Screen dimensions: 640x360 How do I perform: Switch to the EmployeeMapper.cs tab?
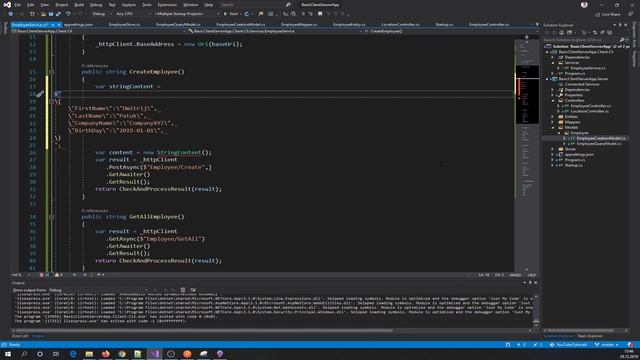[299, 24]
